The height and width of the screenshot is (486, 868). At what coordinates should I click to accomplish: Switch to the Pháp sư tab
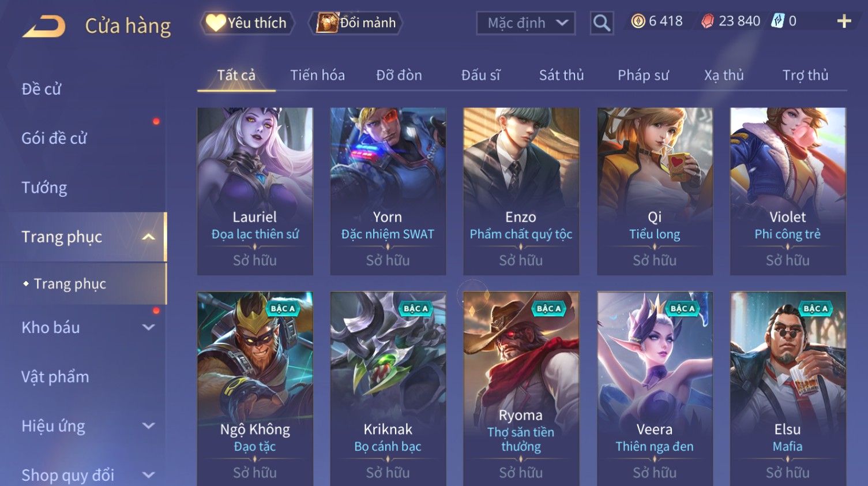coord(643,75)
